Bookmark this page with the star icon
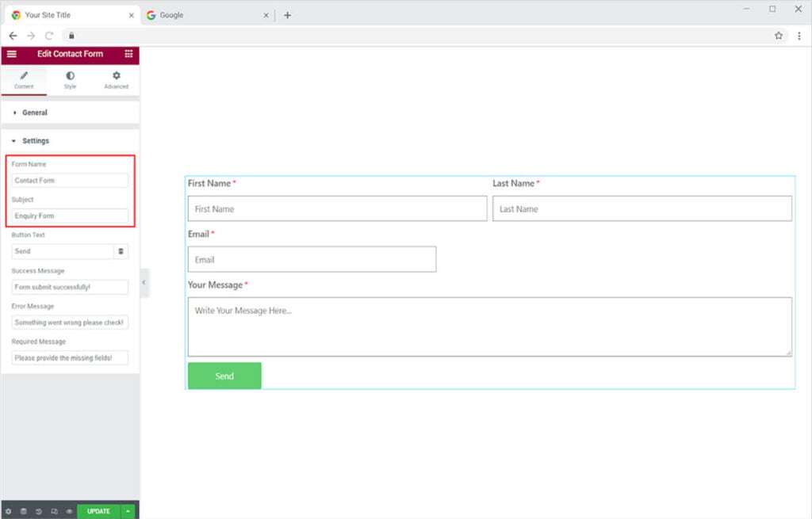Screen dimensions: 812x519 (x=779, y=36)
